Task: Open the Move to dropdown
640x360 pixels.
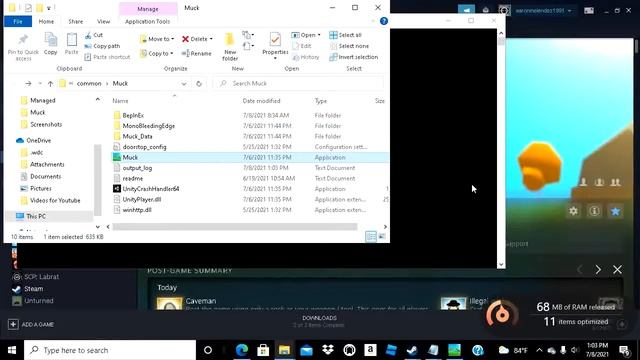Action: (157, 39)
